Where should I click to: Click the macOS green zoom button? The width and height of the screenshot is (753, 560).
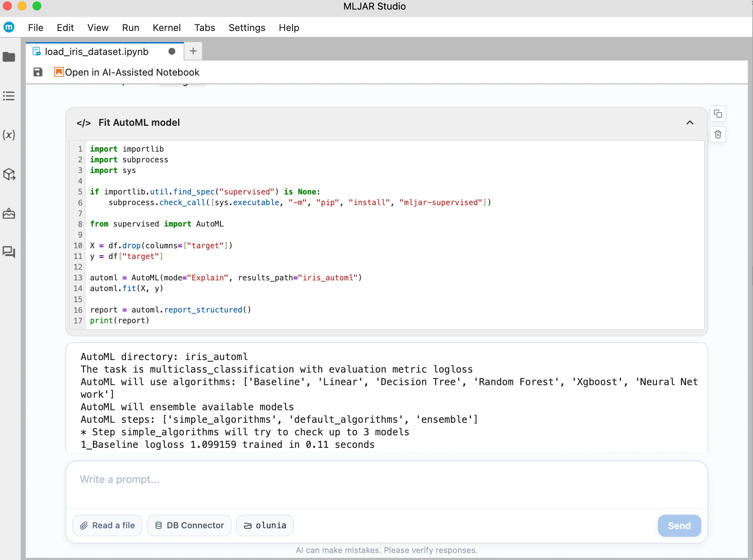37,6
